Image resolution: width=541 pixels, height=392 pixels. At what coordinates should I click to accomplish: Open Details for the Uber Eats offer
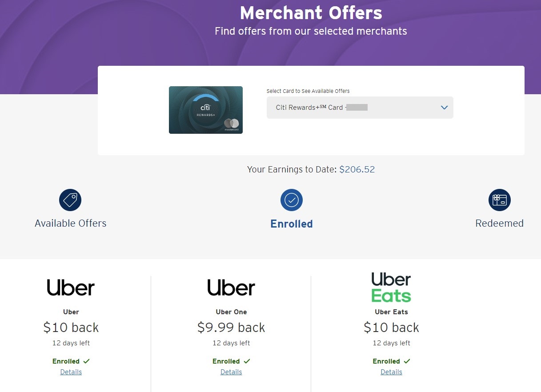coord(391,372)
